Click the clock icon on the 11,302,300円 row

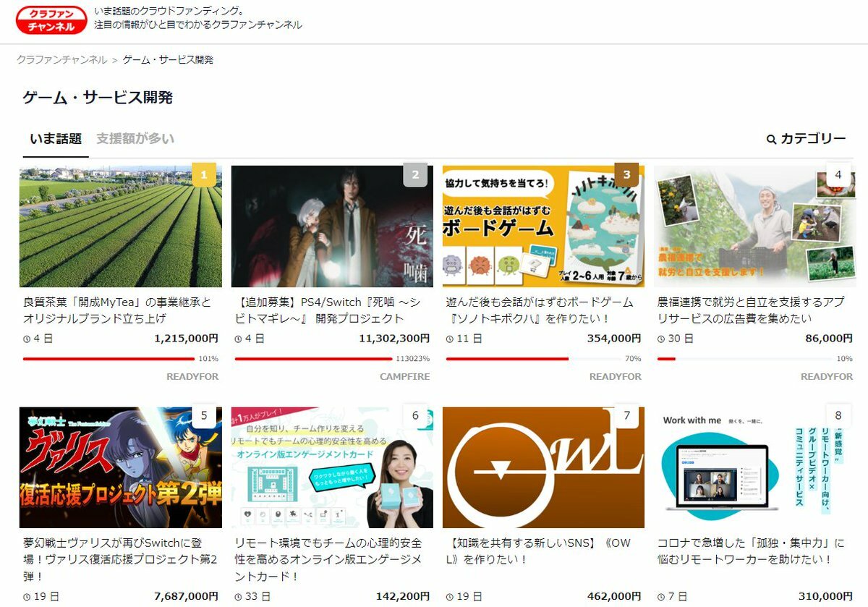tap(238, 339)
